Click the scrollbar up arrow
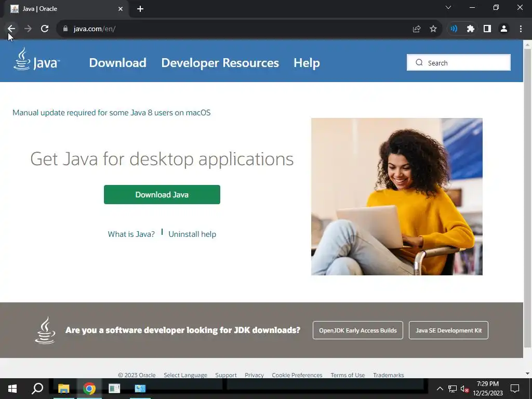The height and width of the screenshot is (399, 532). (528, 44)
